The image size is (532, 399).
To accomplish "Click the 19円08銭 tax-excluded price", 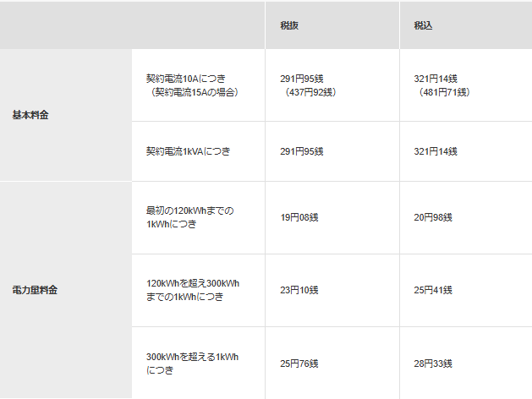I will [299, 217].
